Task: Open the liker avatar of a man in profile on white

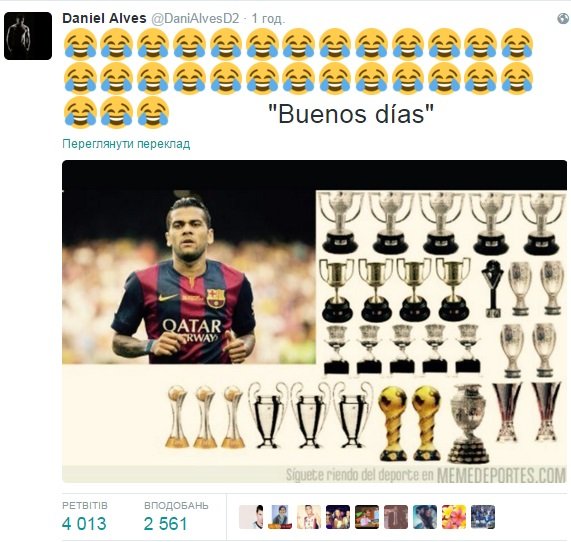Action: [251, 517]
